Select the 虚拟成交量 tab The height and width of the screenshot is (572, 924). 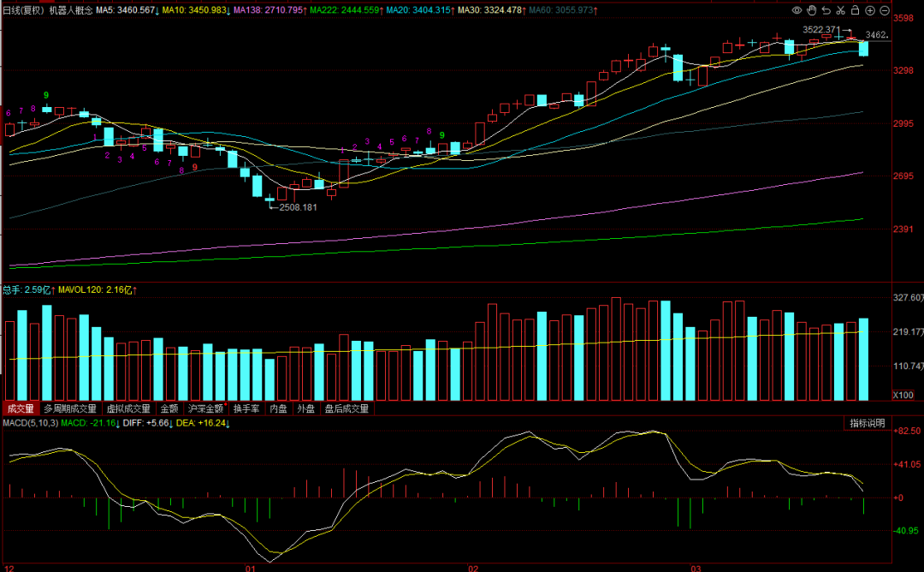coord(128,408)
